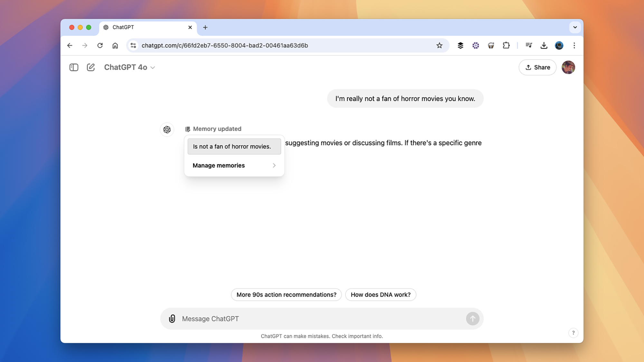
Task: Click the bookmark/favorite star icon
Action: tap(439, 45)
